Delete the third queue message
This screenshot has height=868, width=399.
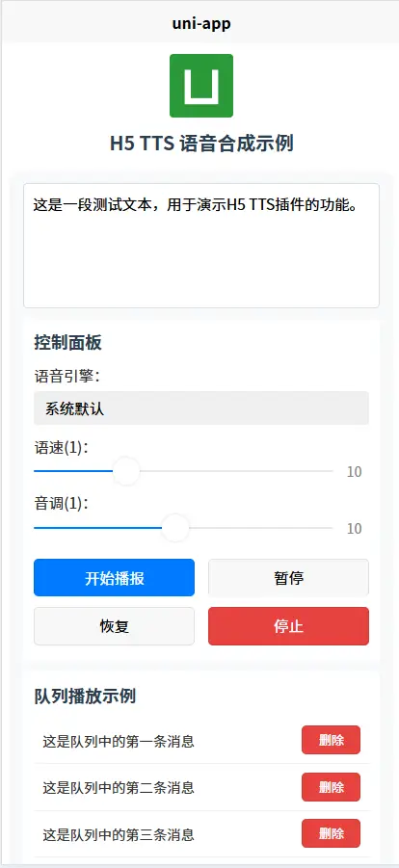(x=331, y=833)
